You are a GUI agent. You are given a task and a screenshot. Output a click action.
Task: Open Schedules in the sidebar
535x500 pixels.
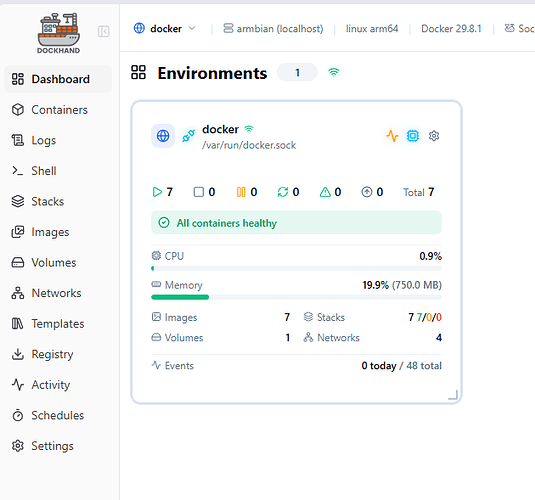(58, 415)
